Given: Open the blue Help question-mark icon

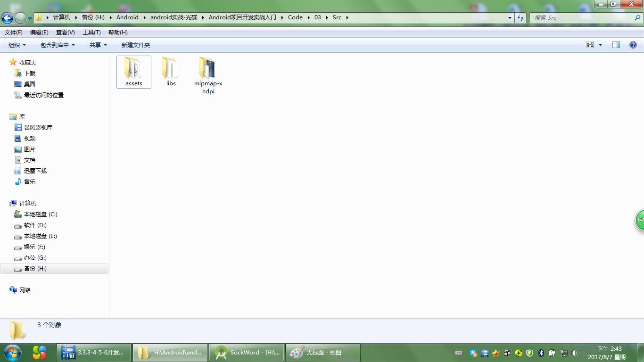Looking at the screenshot, I should (633, 45).
